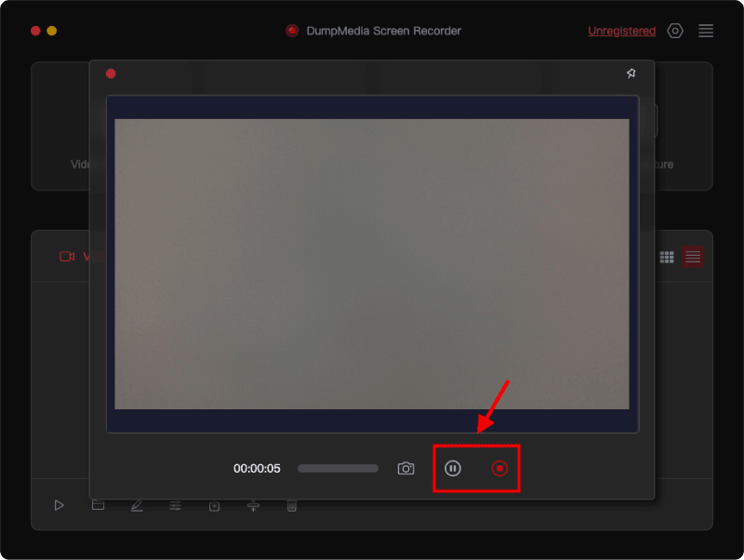
Task: Click the red dot on the preview window
Action: pyautogui.click(x=111, y=73)
